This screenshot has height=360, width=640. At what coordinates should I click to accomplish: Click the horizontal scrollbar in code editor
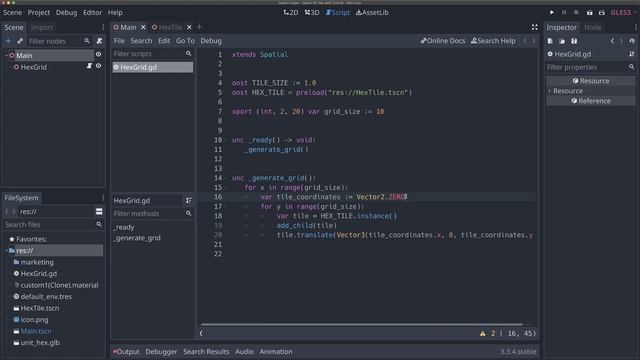(x=362, y=324)
